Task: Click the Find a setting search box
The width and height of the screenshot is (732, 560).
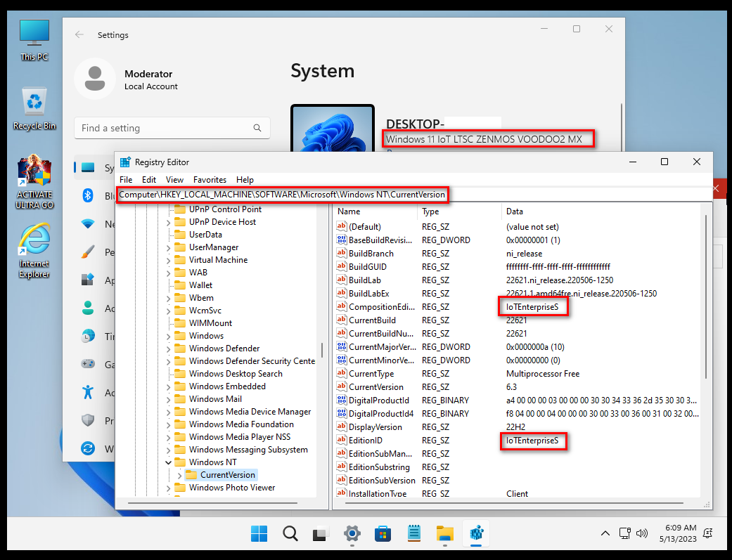Action: [x=172, y=128]
